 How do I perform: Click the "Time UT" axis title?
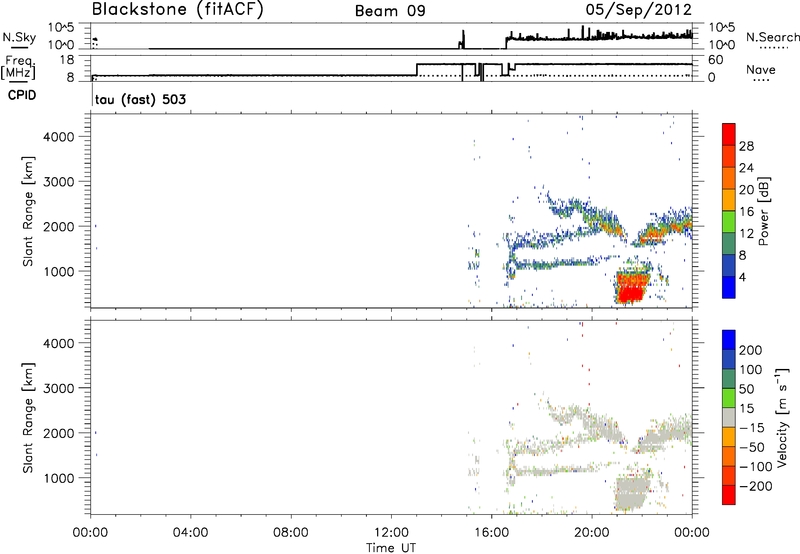pos(391,548)
